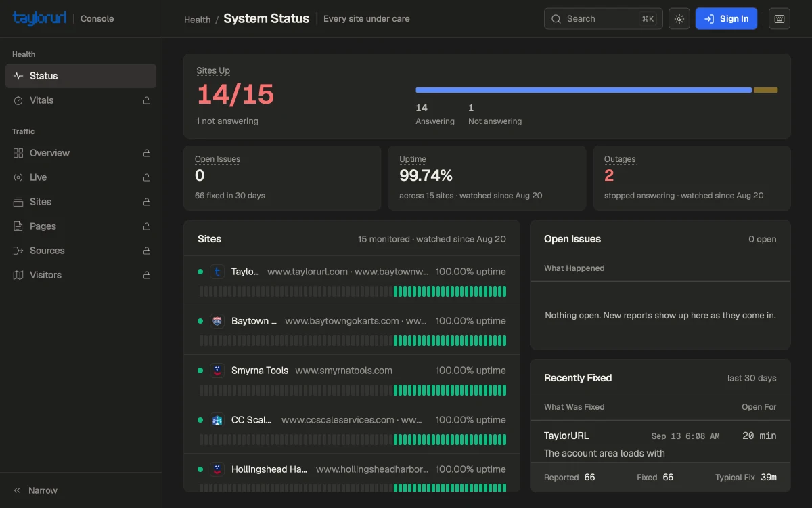
Task: Select Pages in the sidebar
Action: tap(81, 226)
